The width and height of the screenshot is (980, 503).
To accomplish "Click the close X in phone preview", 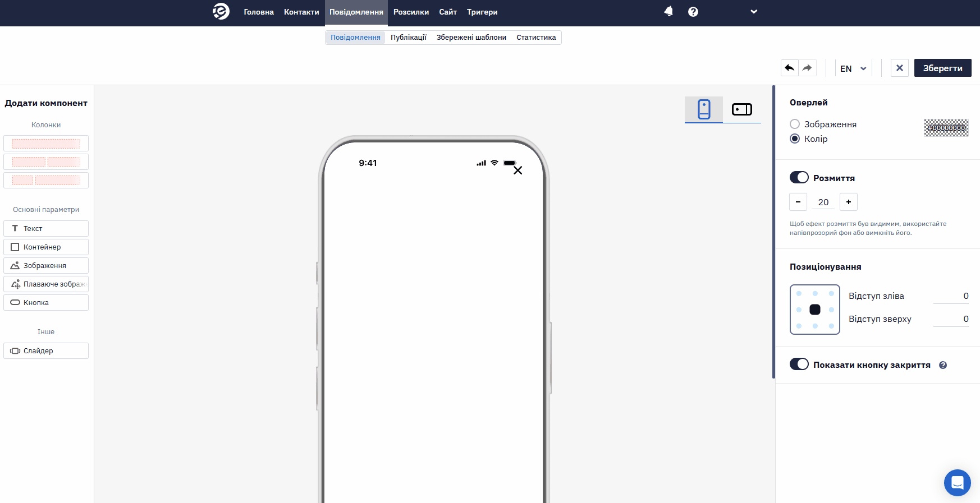I will [x=518, y=170].
